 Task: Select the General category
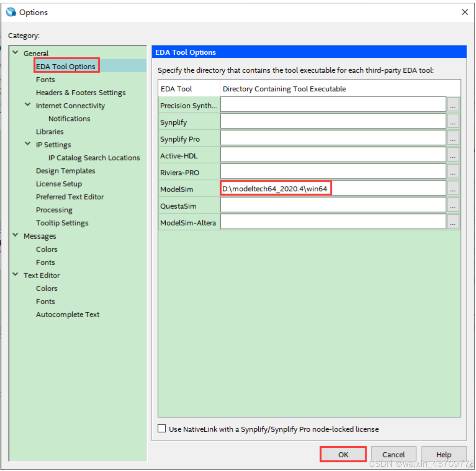[x=36, y=54]
